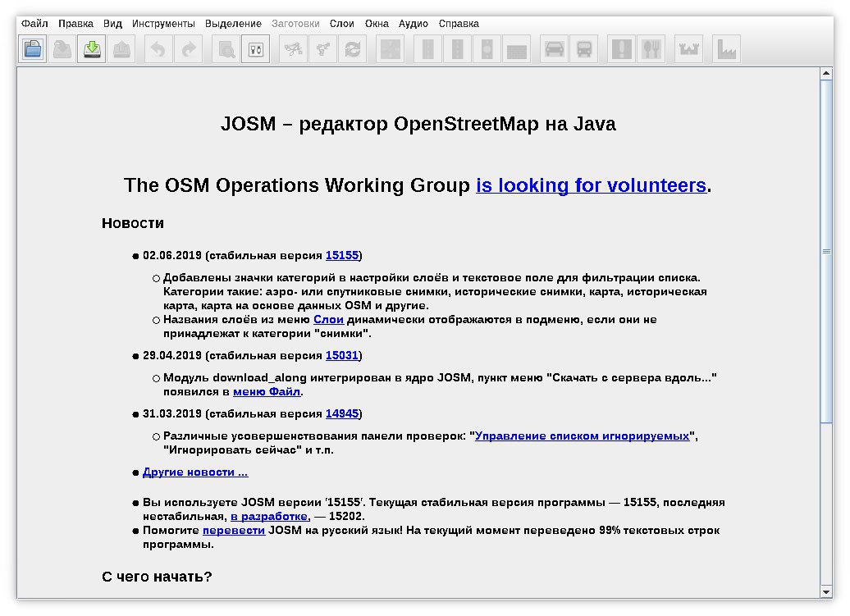Viewport: 850px width, 616px height.
Task: Click the 'в разработке' link
Action: 269,516
